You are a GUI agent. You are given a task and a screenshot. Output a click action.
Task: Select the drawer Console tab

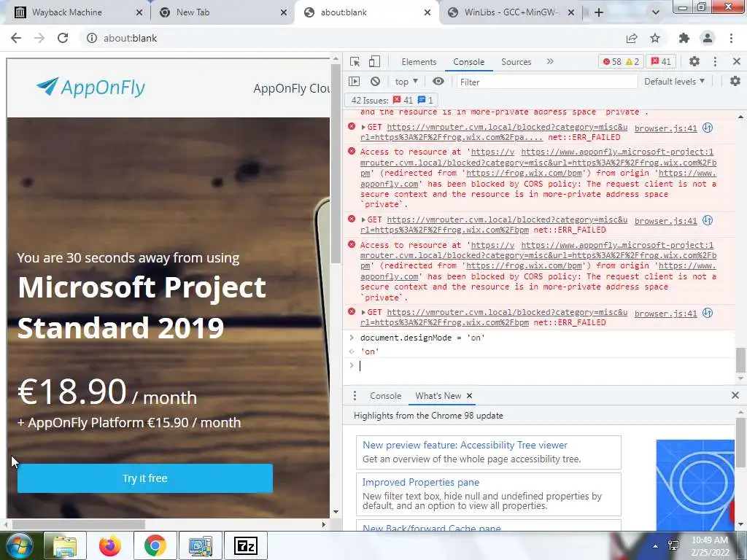coord(385,396)
